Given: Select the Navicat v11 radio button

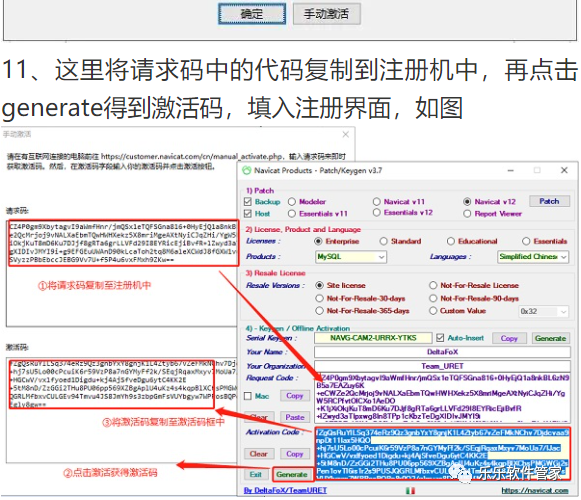Looking at the screenshot, I should click(376, 202).
